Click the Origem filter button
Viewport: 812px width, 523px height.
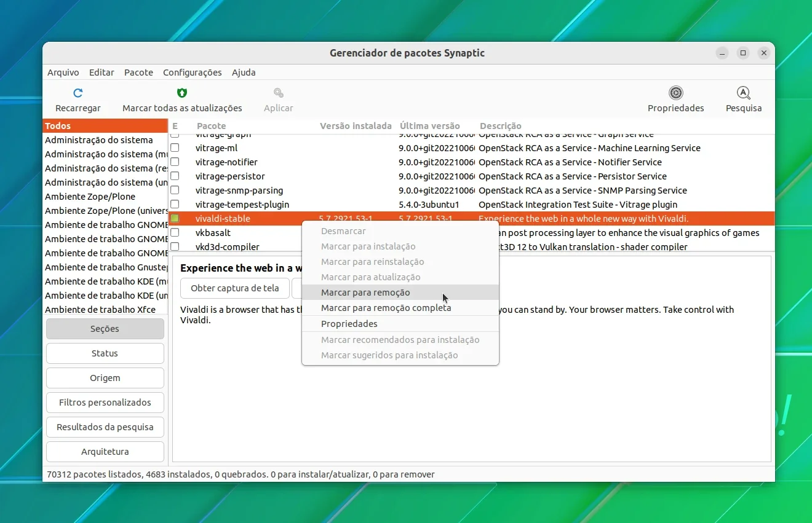[x=105, y=378]
